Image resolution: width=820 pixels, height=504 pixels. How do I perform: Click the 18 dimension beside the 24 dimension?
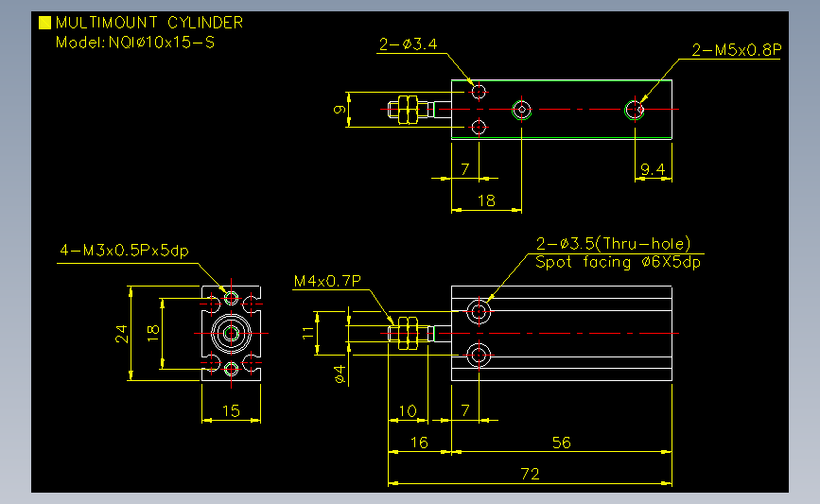(152, 334)
